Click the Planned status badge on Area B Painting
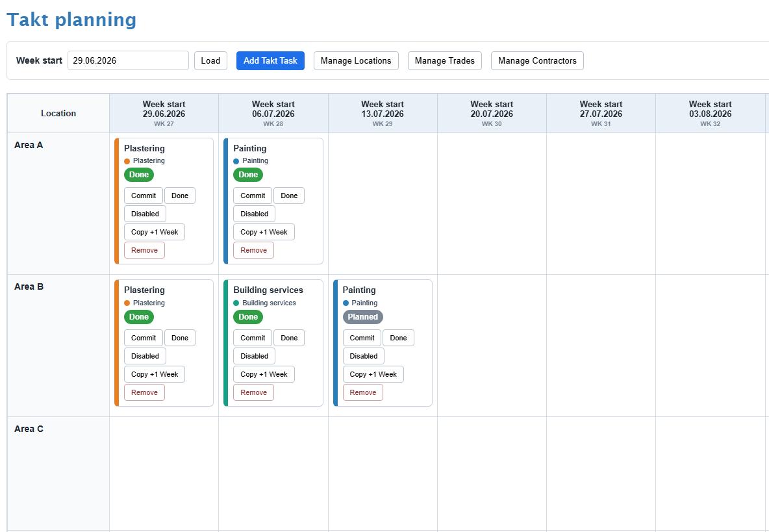The image size is (769, 532). tap(363, 317)
